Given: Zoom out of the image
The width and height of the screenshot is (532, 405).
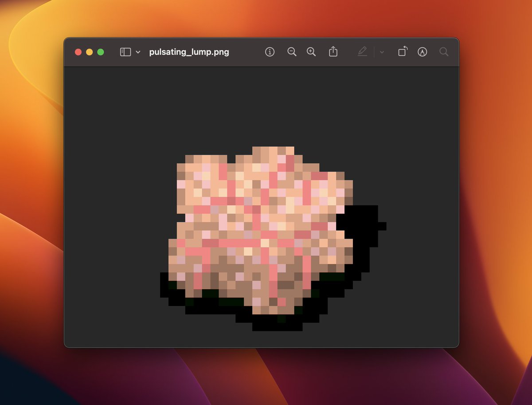Looking at the screenshot, I should pos(292,52).
